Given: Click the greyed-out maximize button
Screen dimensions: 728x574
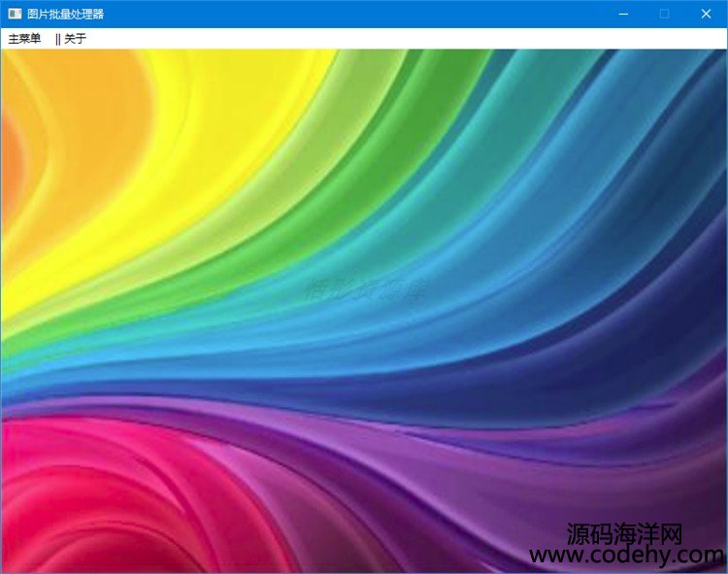Looking at the screenshot, I should coord(665,14).
